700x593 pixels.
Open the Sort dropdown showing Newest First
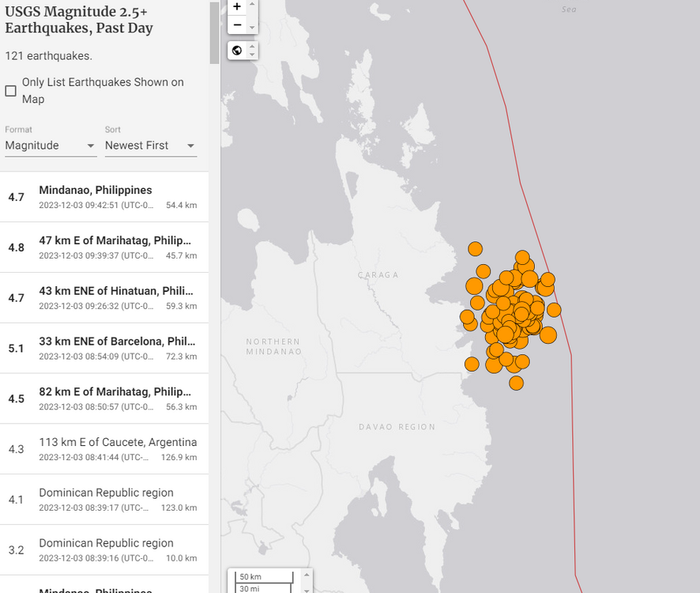[150, 145]
